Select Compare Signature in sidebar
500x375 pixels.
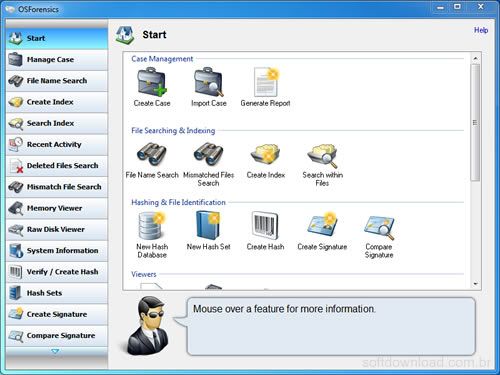tap(57, 336)
